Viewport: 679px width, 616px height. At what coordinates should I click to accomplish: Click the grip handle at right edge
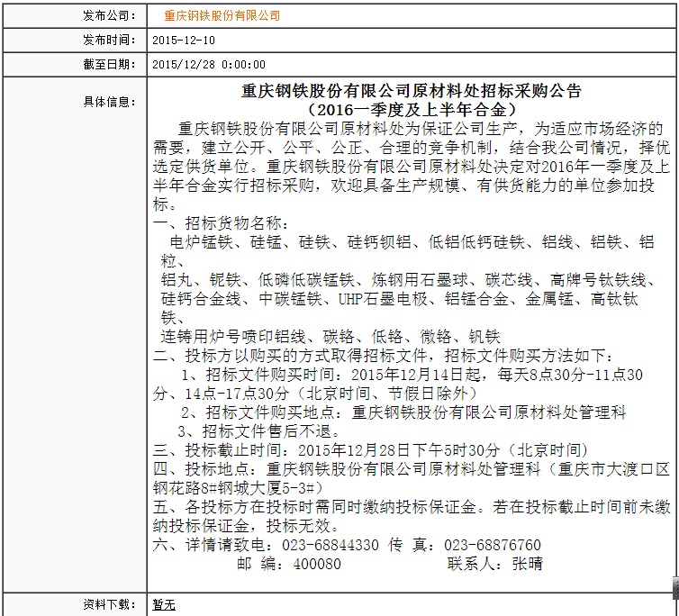[x=674, y=586]
